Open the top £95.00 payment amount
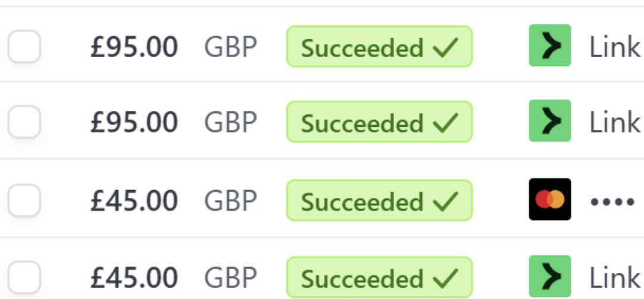The height and width of the screenshot is (299, 644). [x=134, y=47]
